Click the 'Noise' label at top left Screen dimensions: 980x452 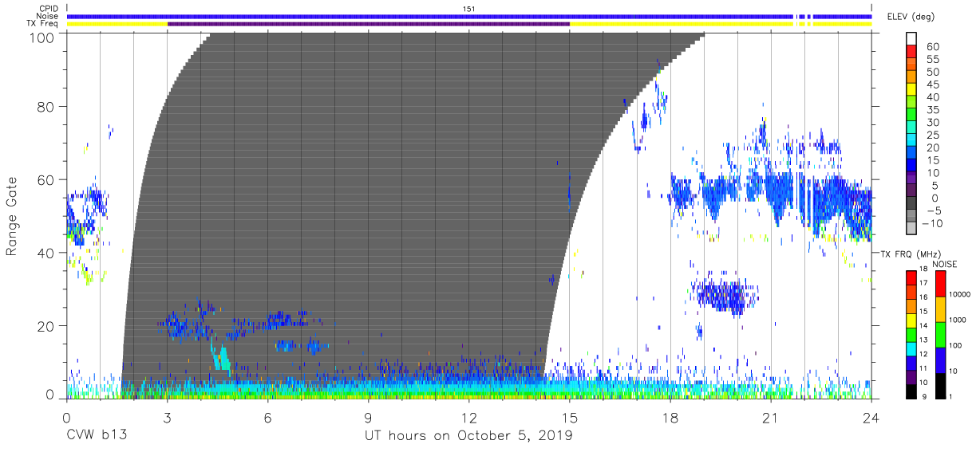click(49, 16)
